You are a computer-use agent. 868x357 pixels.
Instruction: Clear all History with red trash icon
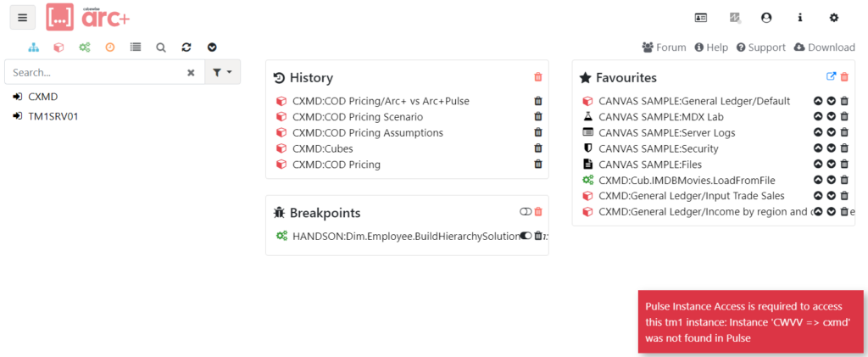[537, 77]
